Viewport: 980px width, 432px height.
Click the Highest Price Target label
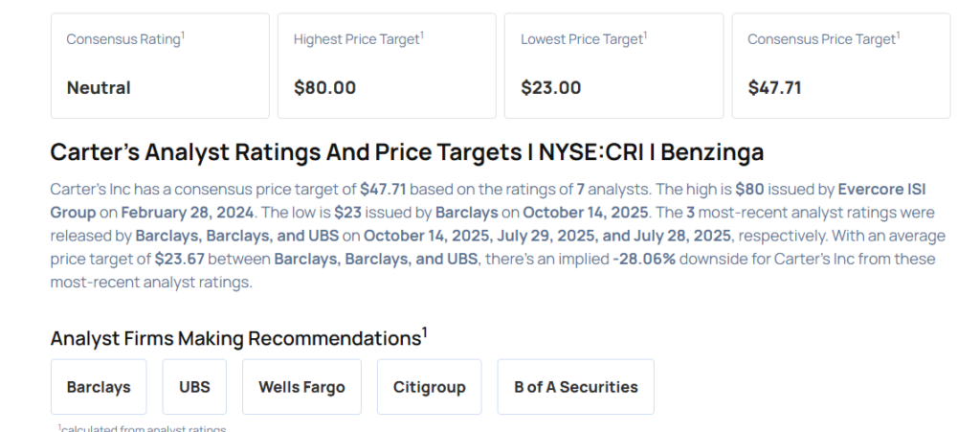point(358,39)
